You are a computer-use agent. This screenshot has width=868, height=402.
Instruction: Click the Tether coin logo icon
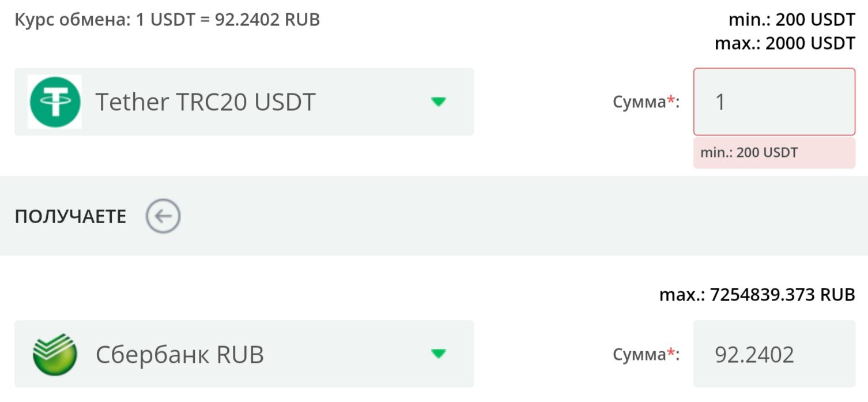coord(55,102)
